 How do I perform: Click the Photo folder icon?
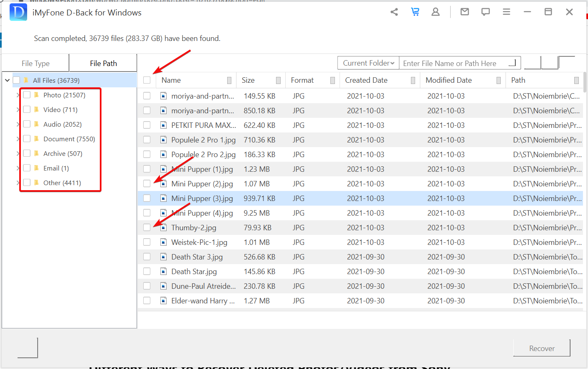pos(36,95)
